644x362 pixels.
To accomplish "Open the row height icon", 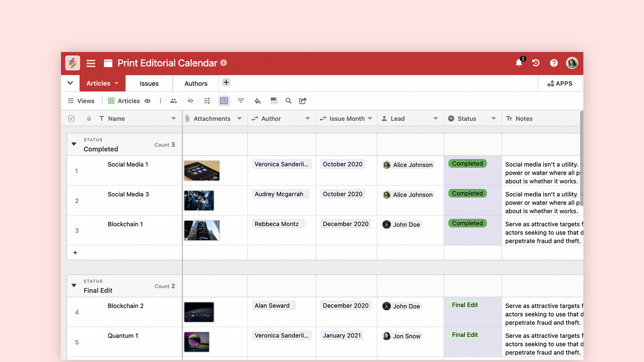I will point(273,101).
